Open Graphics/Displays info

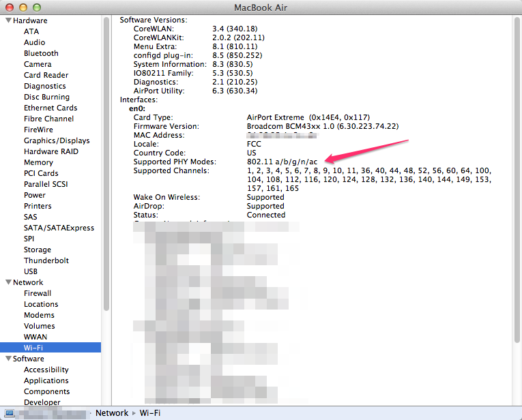(57, 140)
